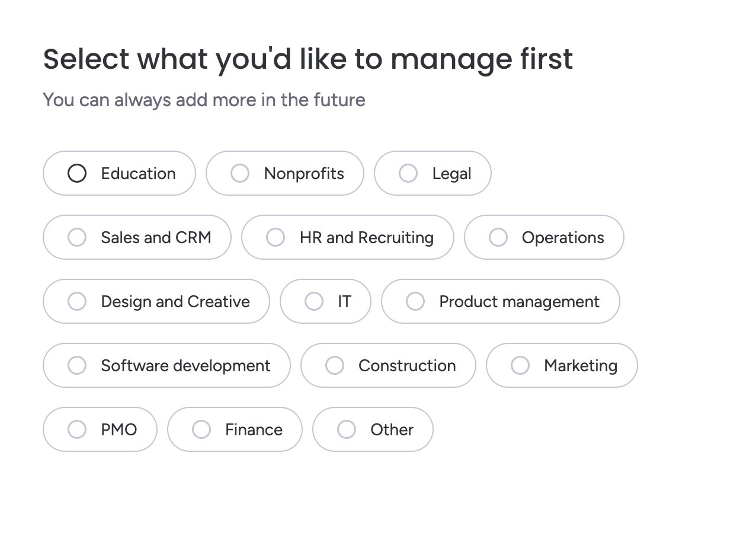Select the Finance radio button
The height and width of the screenshot is (542, 756).
(201, 429)
